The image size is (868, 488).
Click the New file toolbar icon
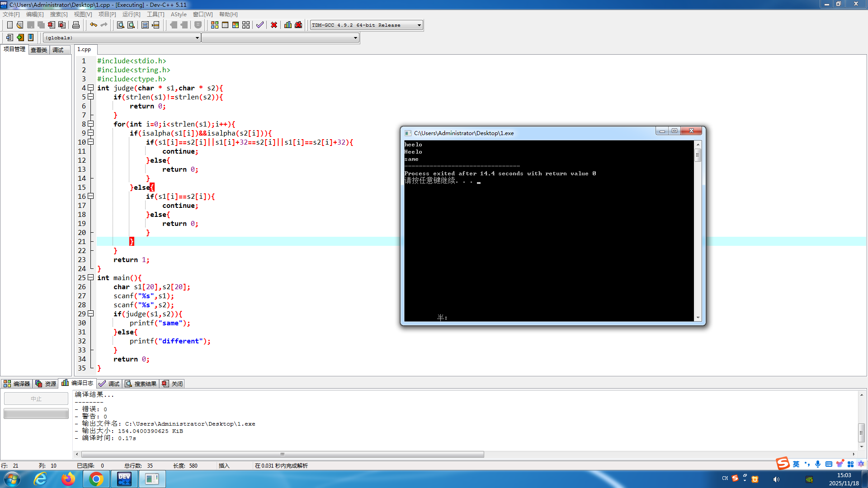[x=9, y=25]
